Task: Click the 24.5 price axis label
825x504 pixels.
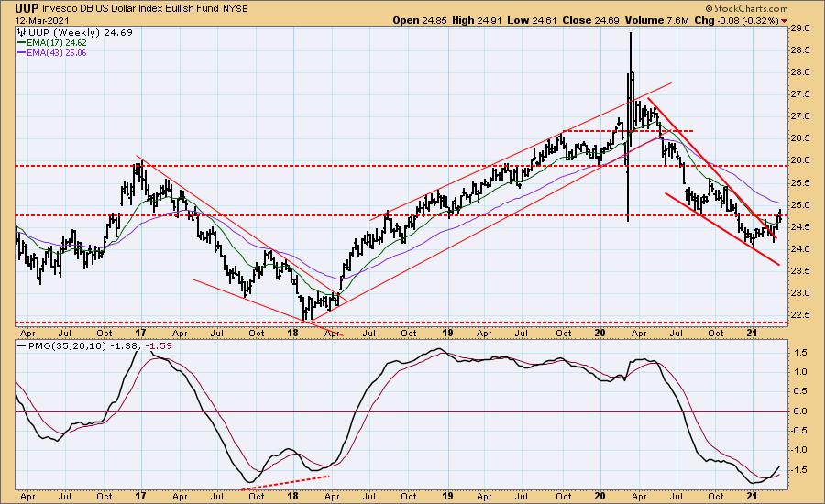Action: tap(799, 227)
